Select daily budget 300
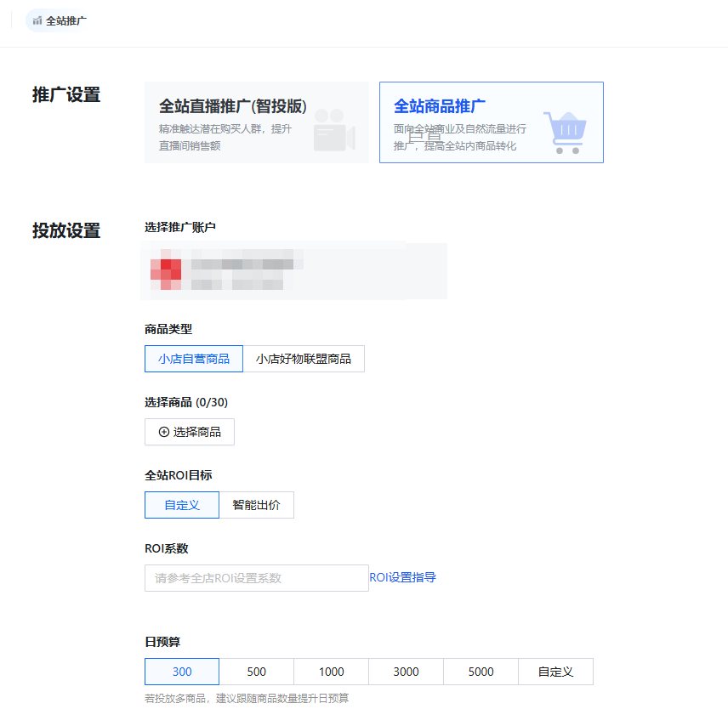This screenshot has height=726, width=728. tap(182, 672)
